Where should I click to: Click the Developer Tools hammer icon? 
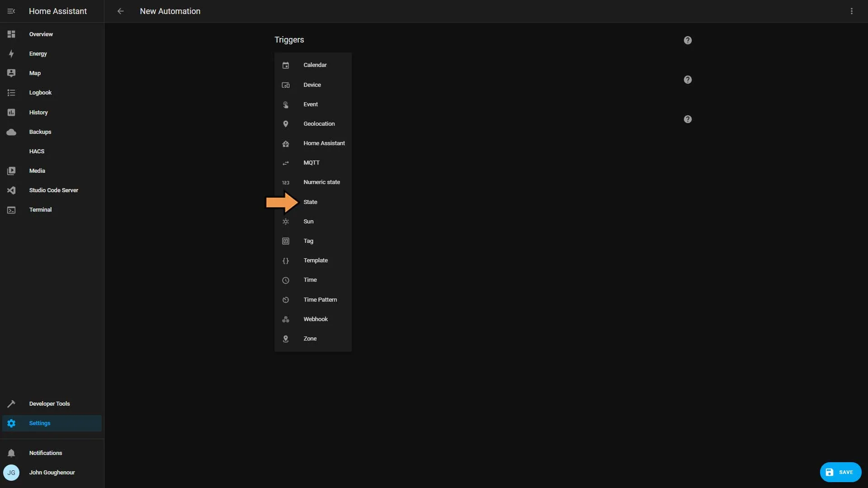point(11,404)
